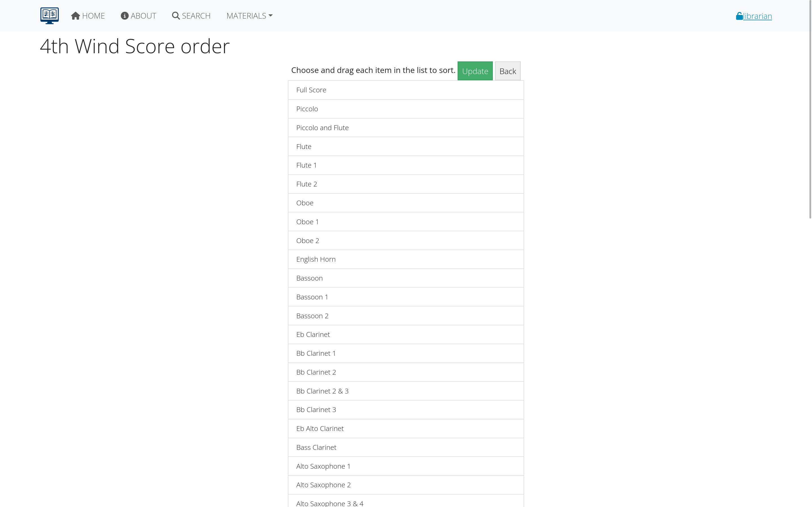Image resolution: width=812 pixels, height=507 pixels.
Task: Click the library logo icon
Action: [49, 15]
